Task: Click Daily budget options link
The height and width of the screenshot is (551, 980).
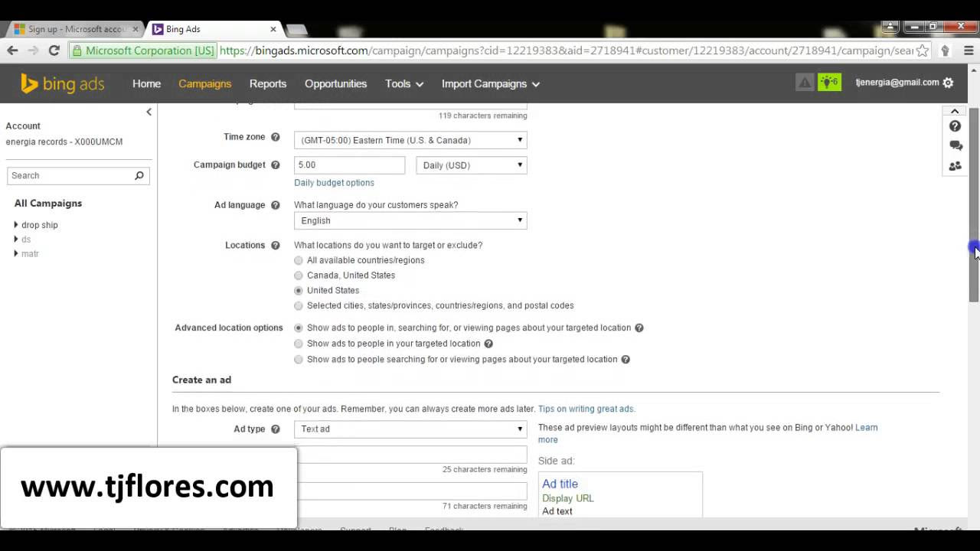Action: pyautogui.click(x=334, y=183)
